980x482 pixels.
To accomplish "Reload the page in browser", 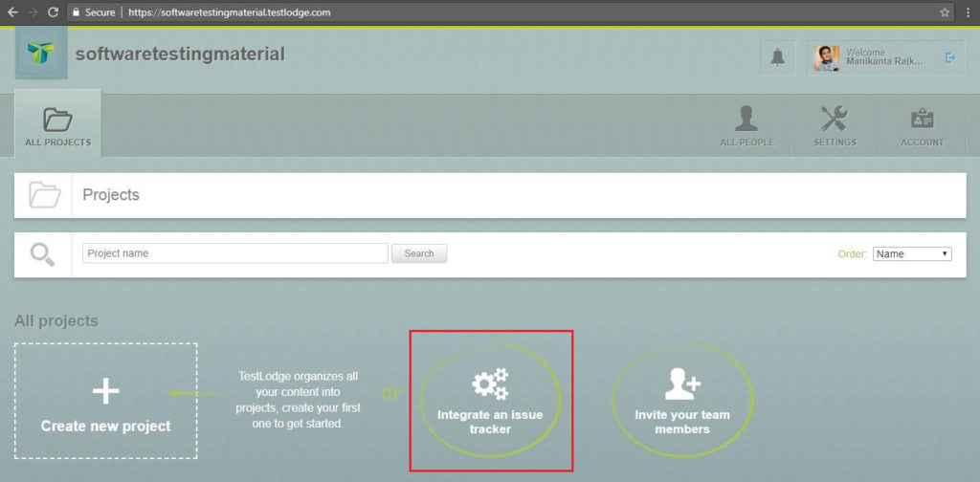I will tap(56, 12).
